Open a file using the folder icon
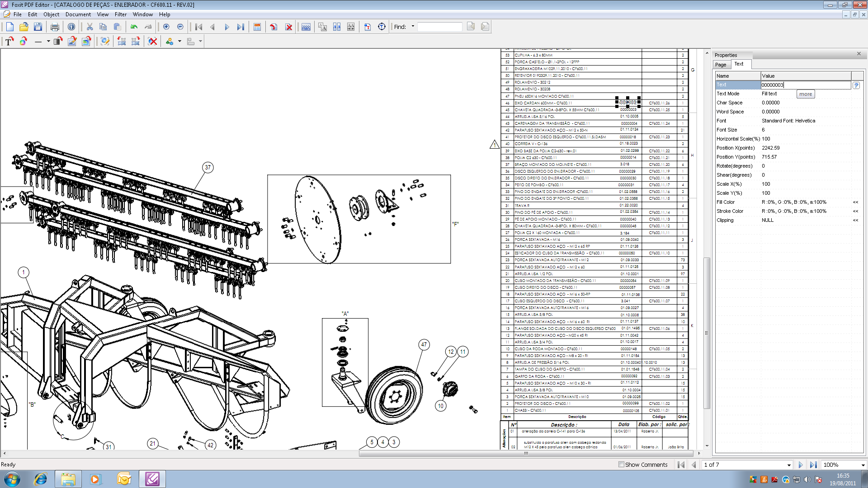The image size is (868, 488). point(24,27)
